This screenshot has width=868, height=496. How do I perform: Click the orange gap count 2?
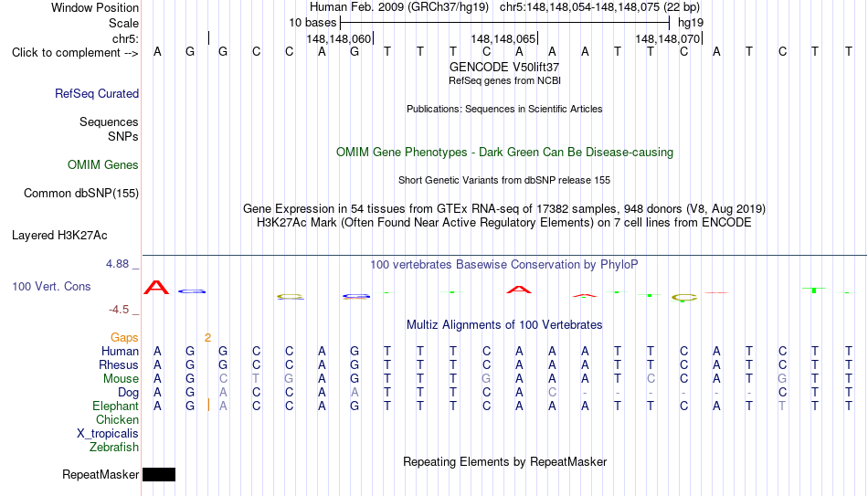[x=207, y=338]
